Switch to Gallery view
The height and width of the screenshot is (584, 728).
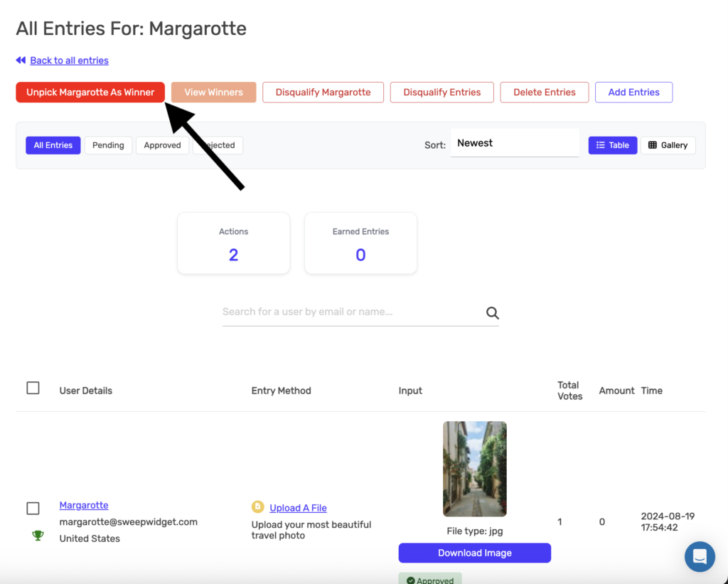tap(668, 145)
